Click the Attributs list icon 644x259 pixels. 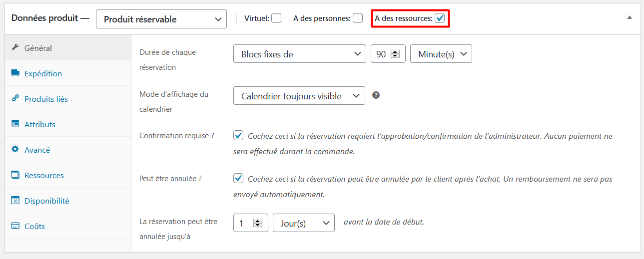pos(15,124)
